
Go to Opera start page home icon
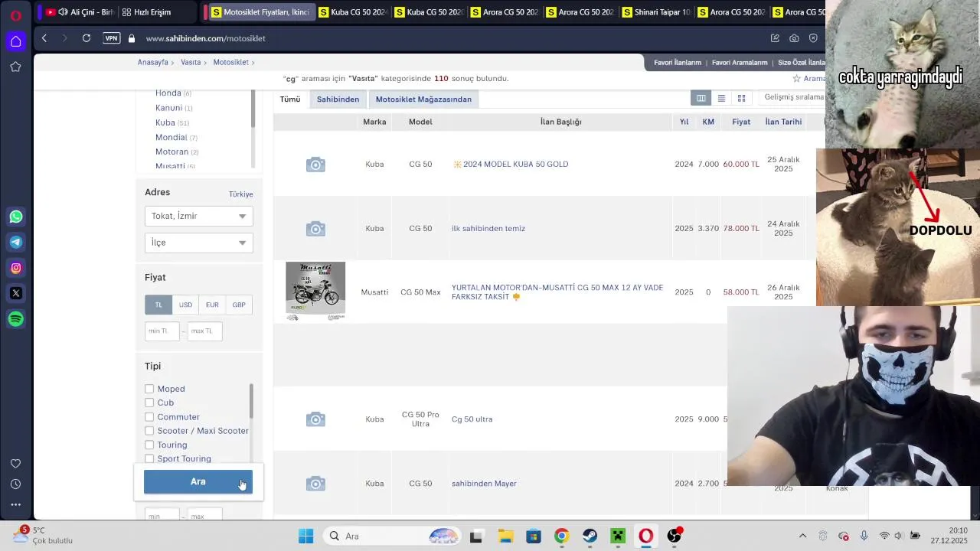(x=15, y=41)
